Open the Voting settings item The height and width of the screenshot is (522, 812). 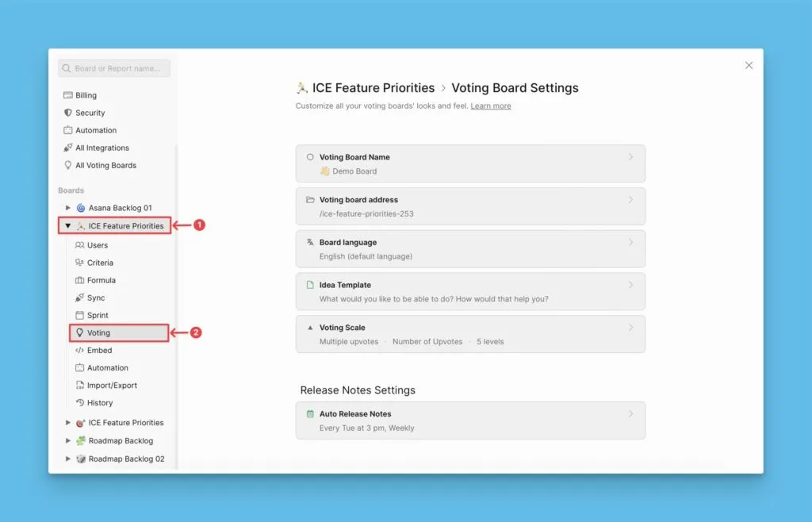tap(99, 332)
